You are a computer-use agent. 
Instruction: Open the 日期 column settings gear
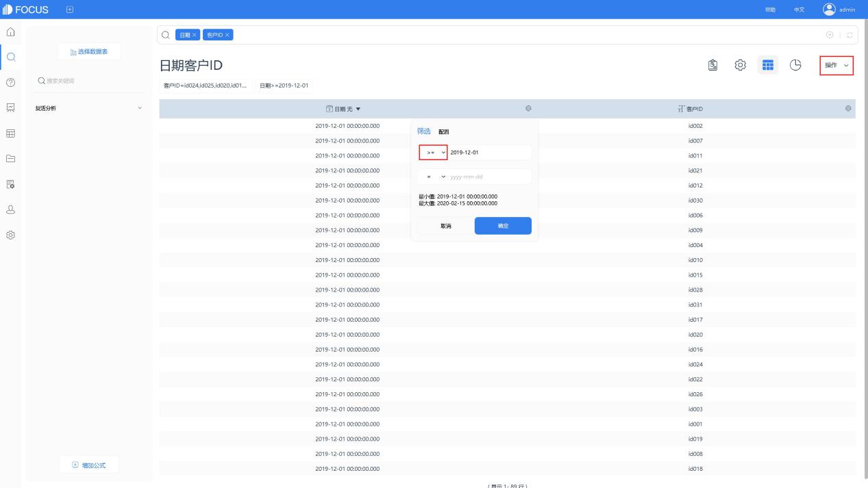pyautogui.click(x=528, y=109)
